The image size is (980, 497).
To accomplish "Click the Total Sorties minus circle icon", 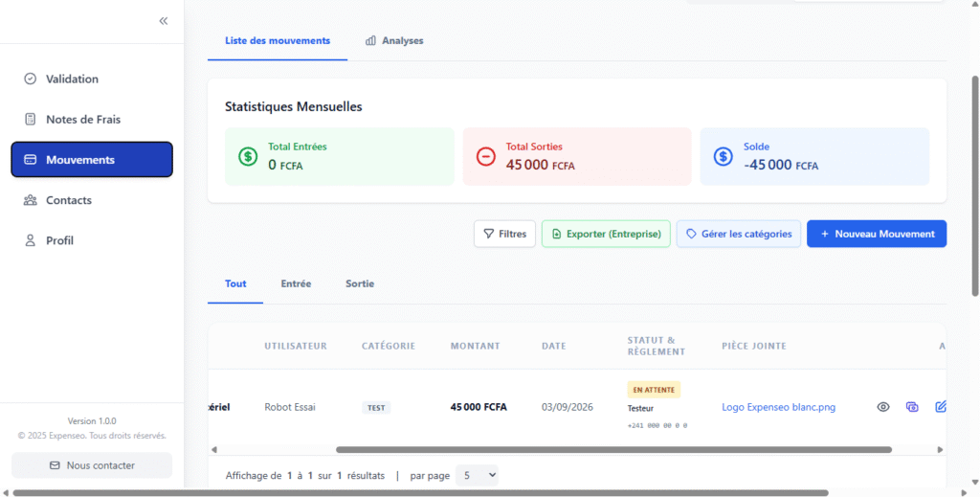I will [x=485, y=156].
